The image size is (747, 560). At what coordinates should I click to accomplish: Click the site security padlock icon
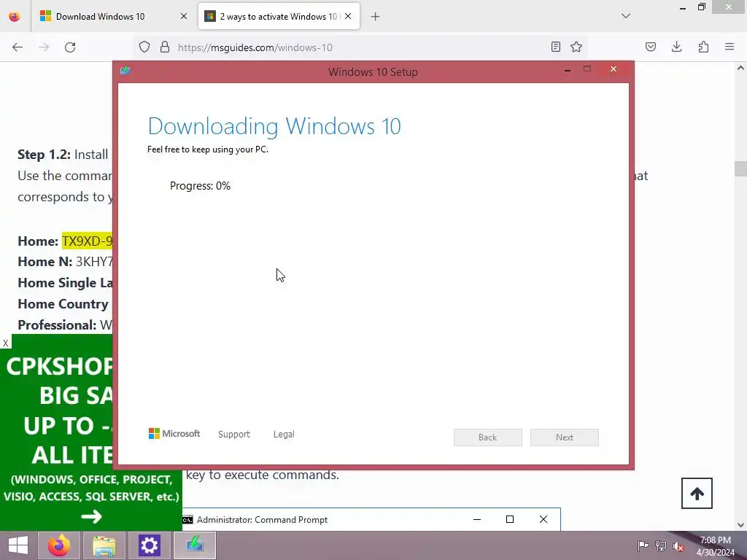[x=165, y=47]
